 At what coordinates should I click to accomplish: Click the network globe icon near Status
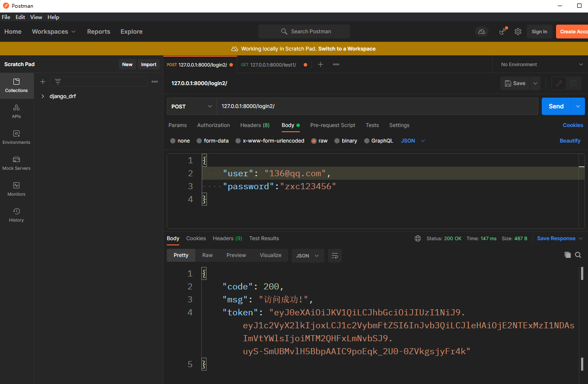pyautogui.click(x=418, y=238)
